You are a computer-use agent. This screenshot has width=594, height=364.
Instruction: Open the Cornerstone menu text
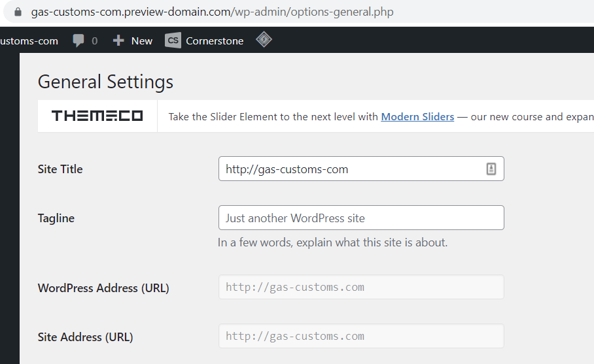(215, 41)
